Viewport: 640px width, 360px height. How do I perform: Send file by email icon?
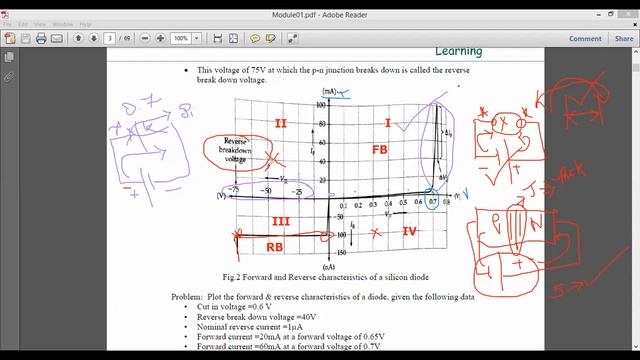(x=57, y=38)
